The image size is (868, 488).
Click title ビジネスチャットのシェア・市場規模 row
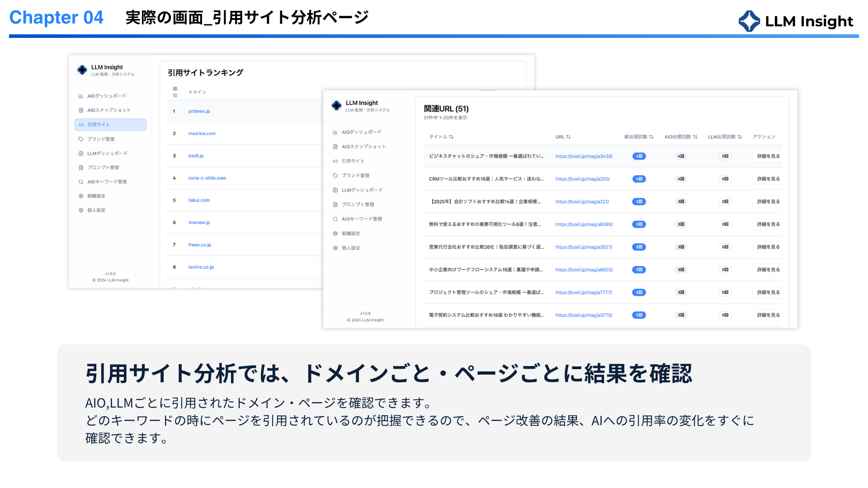pyautogui.click(x=486, y=156)
